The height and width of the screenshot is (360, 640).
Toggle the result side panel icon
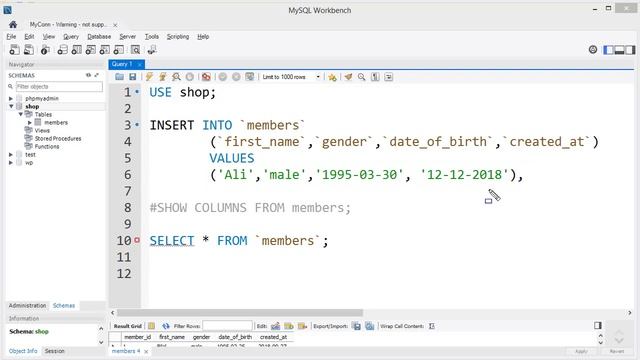coord(598,325)
